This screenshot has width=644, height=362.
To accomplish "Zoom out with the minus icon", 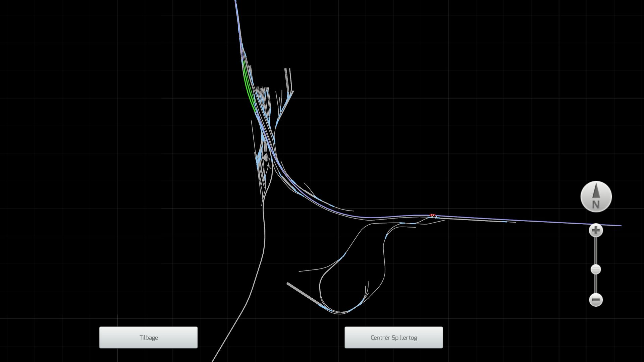I will tap(596, 300).
